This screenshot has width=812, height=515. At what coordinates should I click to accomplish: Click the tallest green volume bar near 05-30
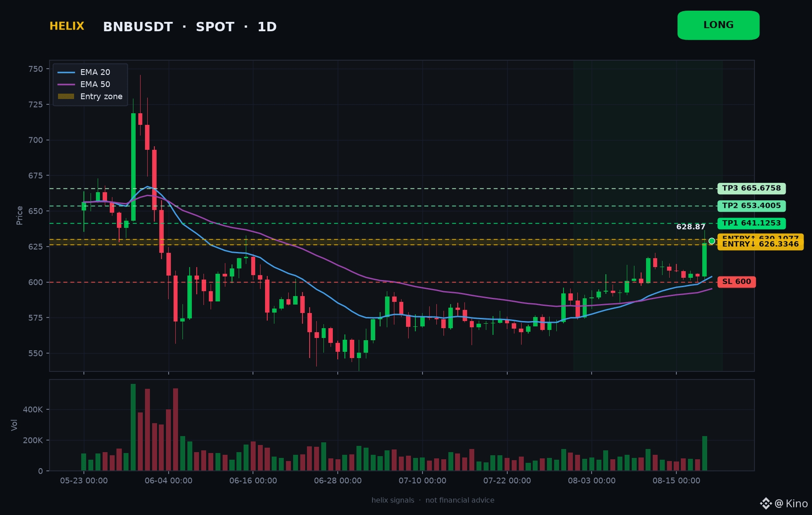[133, 427]
